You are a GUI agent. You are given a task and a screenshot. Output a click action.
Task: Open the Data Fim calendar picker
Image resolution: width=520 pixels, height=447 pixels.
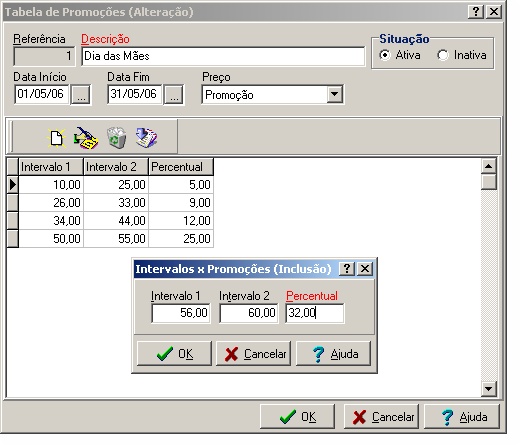[x=174, y=95]
